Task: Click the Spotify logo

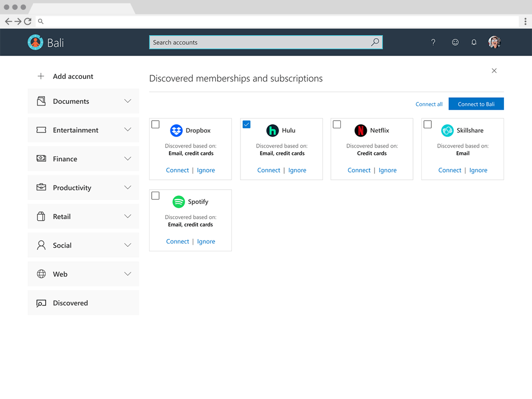Action: pos(179,202)
